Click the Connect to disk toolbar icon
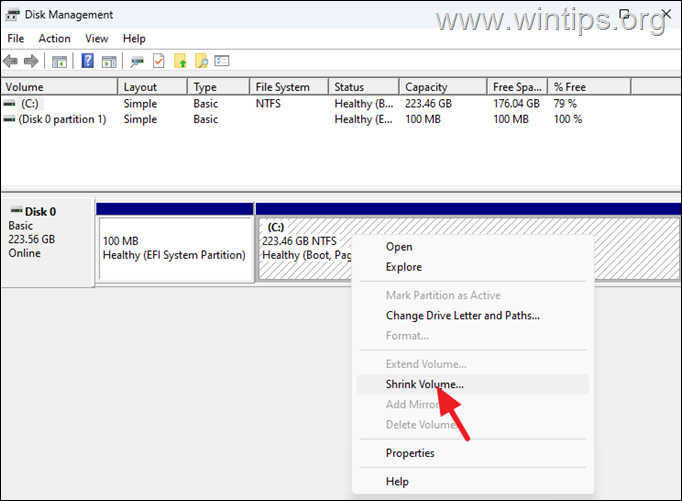 [x=137, y=62]
